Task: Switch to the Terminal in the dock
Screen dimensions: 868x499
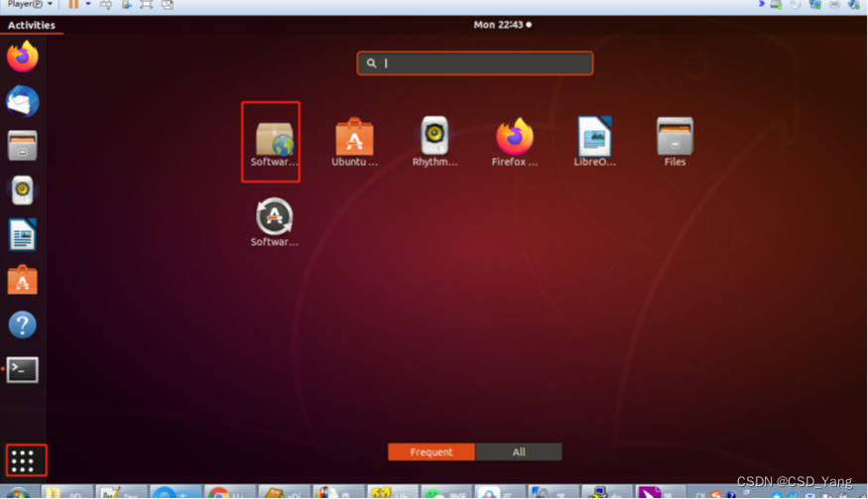Action: (23, 369)
